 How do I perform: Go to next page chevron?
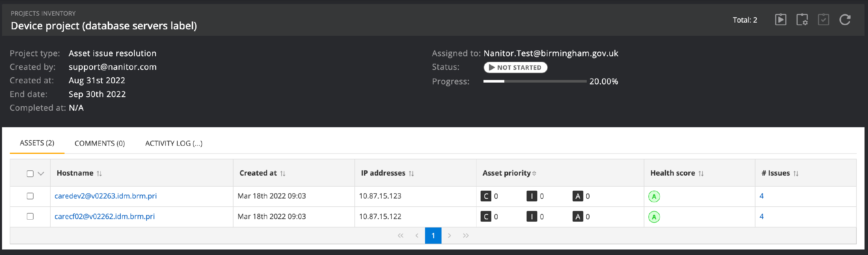pos(449,235)
